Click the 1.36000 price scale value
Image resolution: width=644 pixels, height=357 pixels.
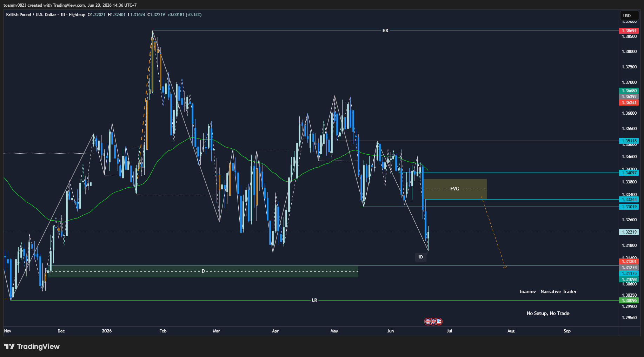[x=629, y=113]
